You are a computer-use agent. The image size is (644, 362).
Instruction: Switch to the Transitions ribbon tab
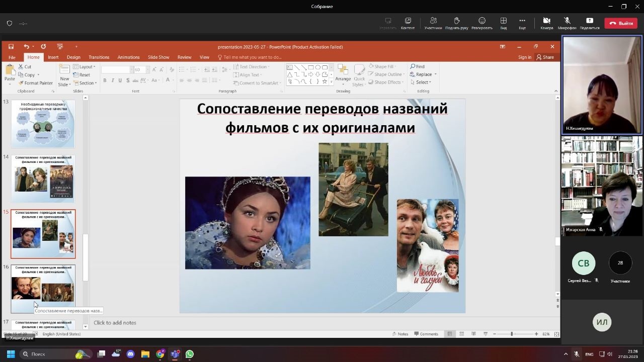(x=99, y=57)
